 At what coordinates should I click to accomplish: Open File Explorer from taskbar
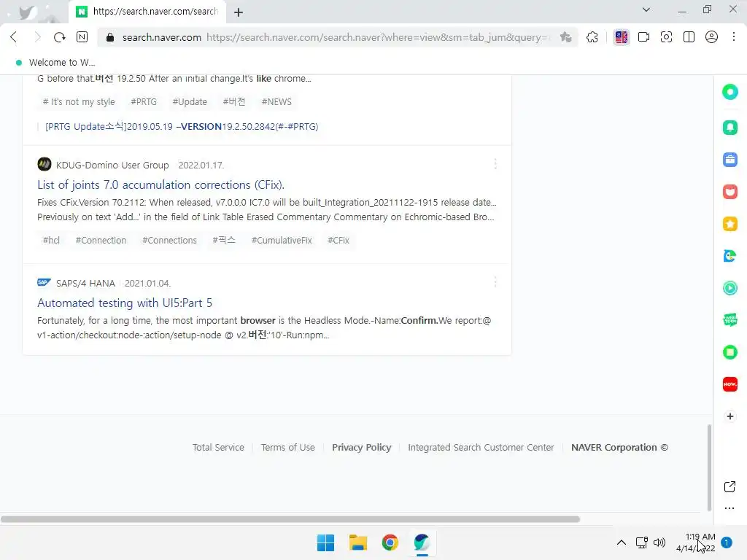click(x=357, y=542)
